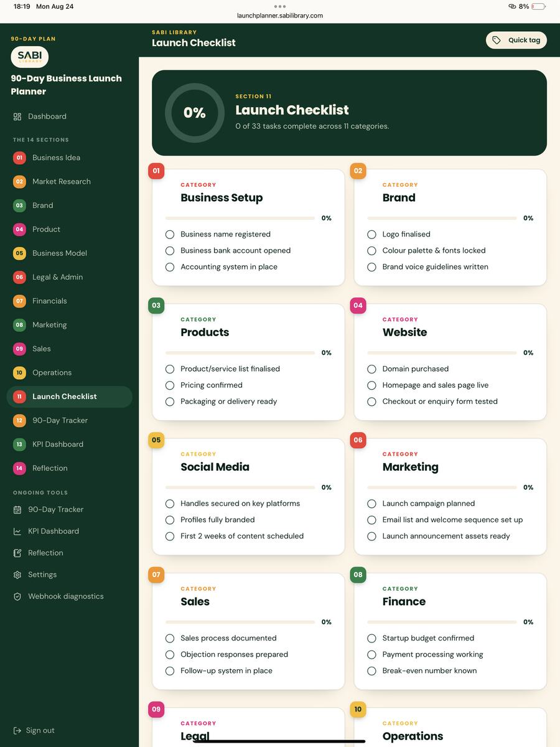Screen dimensions: 560x747
Task: Check Launch campaign planned
Action: click(x=371, y=504)
